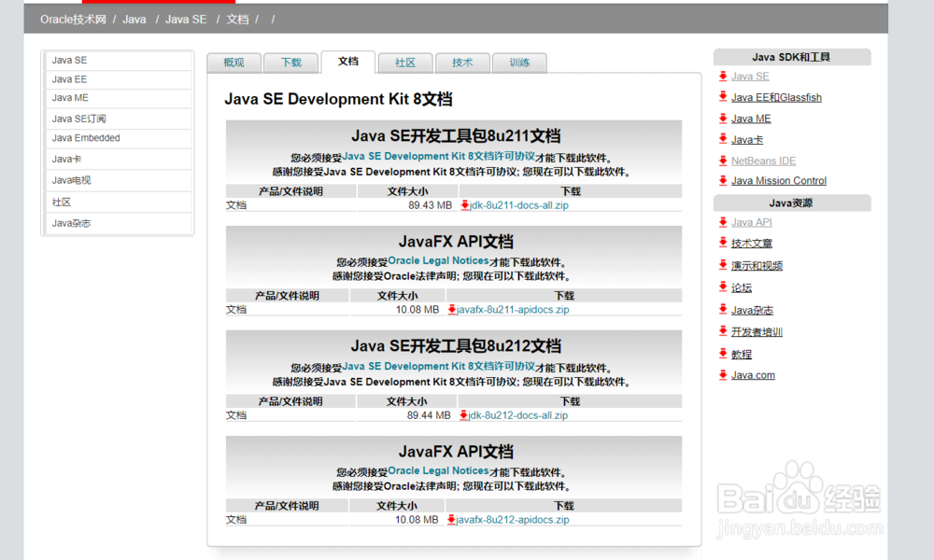Select Java Embedded in left menu
This screenshot has height=560, width=934.
pyautogui.click(x=118, y=138)
